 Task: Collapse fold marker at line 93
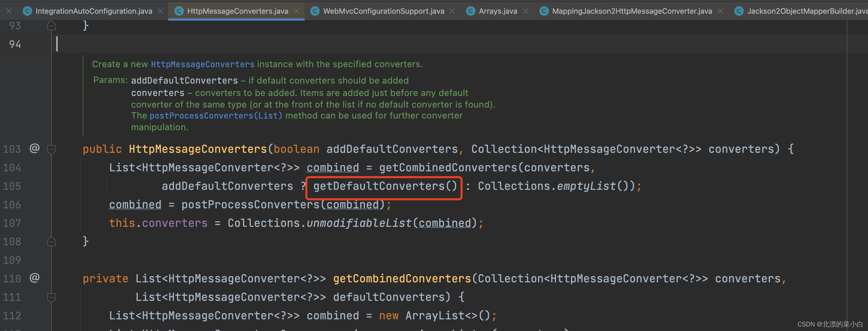point(51,25)
